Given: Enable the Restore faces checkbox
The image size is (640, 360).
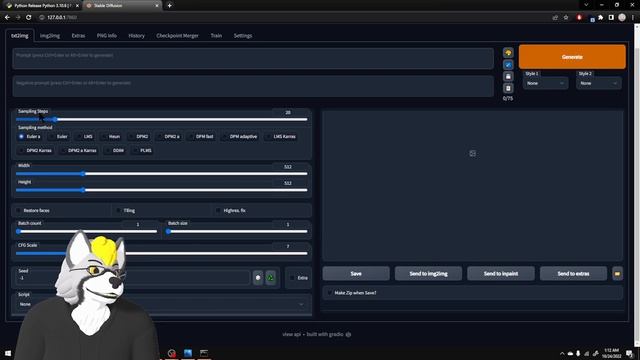Looking at the screenshot, I should click(18, 211).
